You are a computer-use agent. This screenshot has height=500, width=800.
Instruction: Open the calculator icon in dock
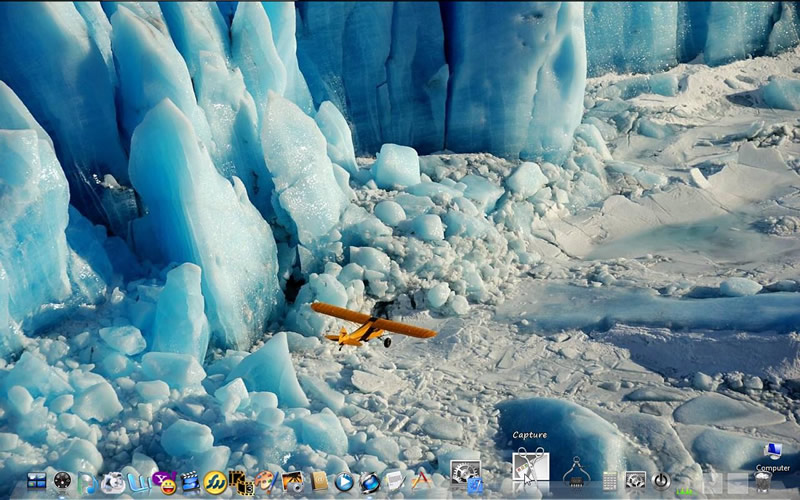(609, 481)
